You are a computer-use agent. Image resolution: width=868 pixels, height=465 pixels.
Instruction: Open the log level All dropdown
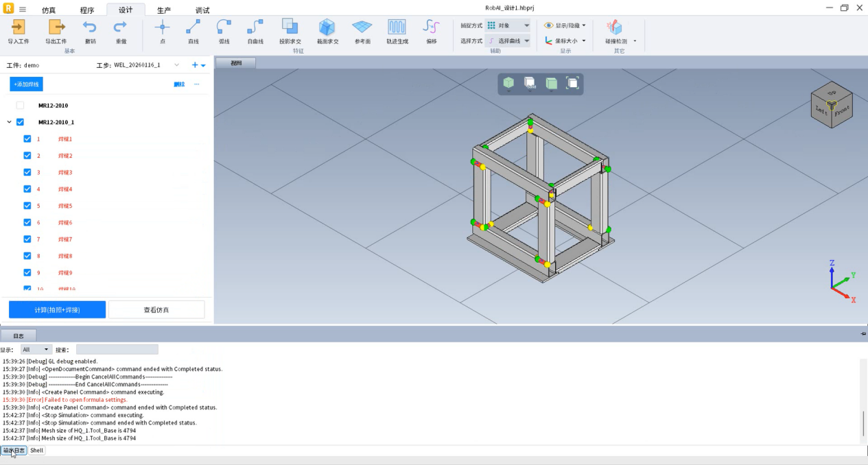36,350
